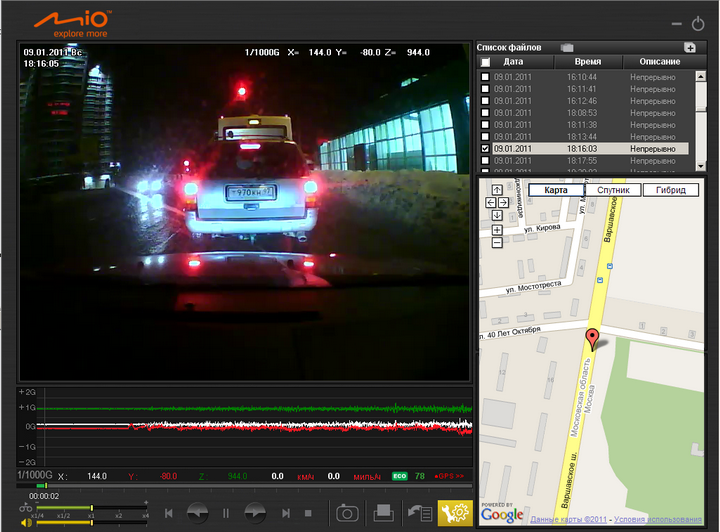Power off the Mio application
This screenshot has height=532, width=720.
(x=698, y=23)
